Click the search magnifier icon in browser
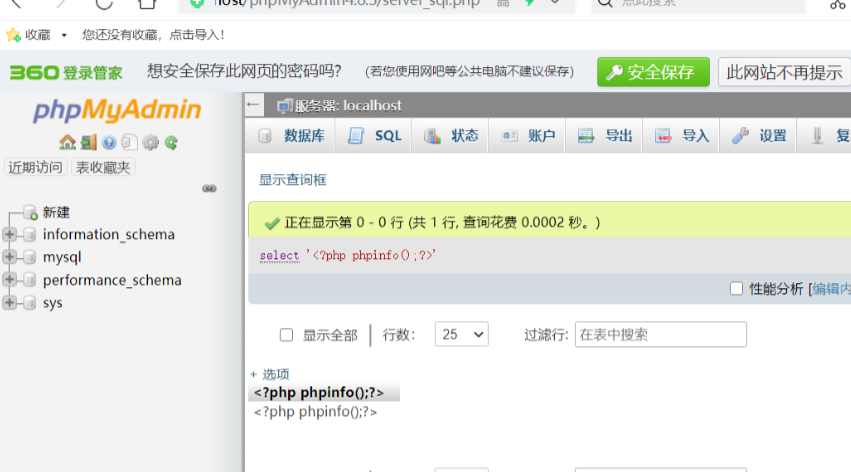This screenshot has height=472, width=851. coord(605,3)
